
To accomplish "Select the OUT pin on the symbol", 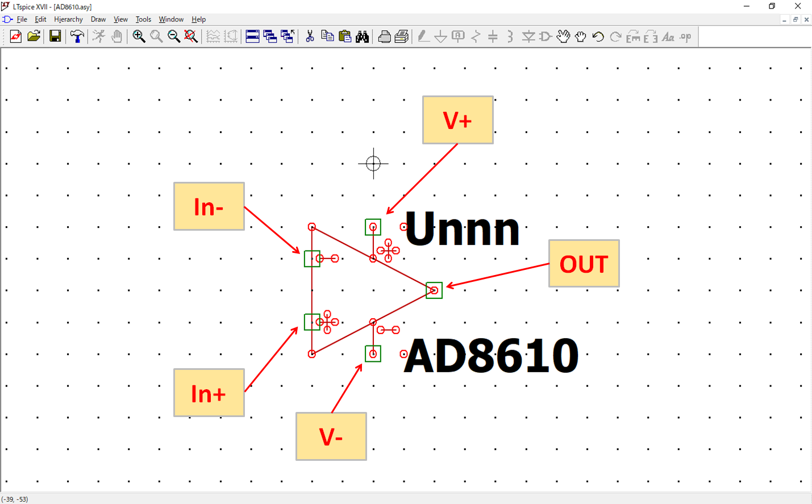I will pyautogui.click(x=434, y=290).
